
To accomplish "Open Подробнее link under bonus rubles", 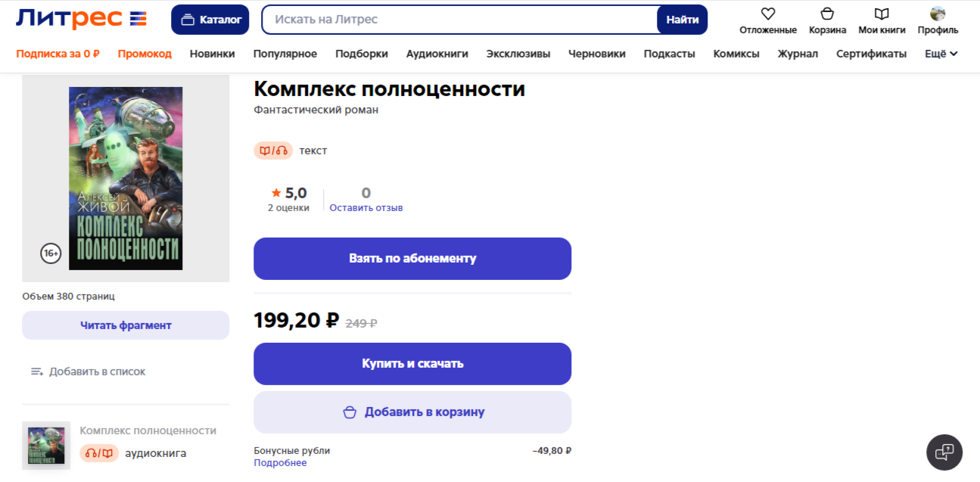I will [280, 463].
